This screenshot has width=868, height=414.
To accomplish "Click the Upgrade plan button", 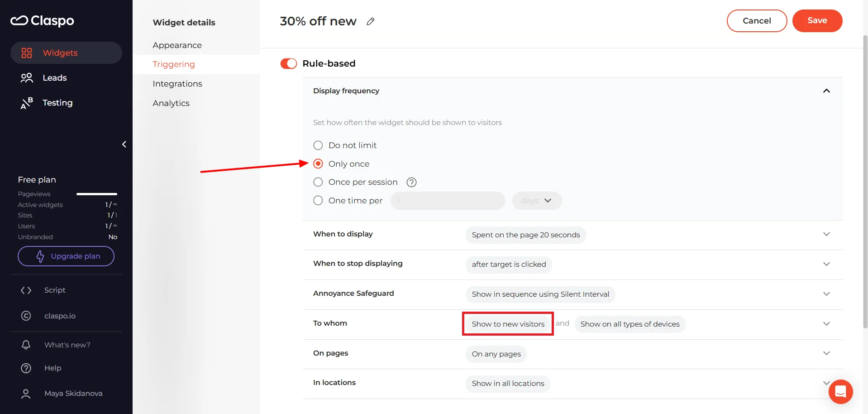I will point(66,256).
